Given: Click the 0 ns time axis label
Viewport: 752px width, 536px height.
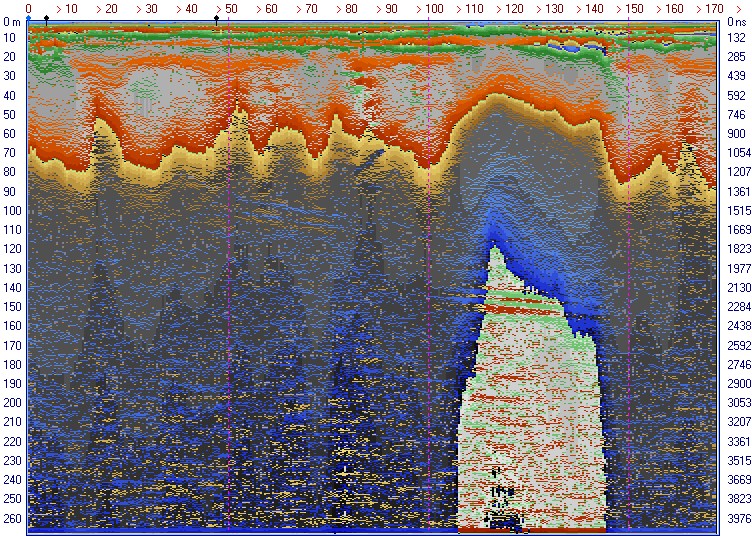Looking at the screenshot, I should coord(736,21).
